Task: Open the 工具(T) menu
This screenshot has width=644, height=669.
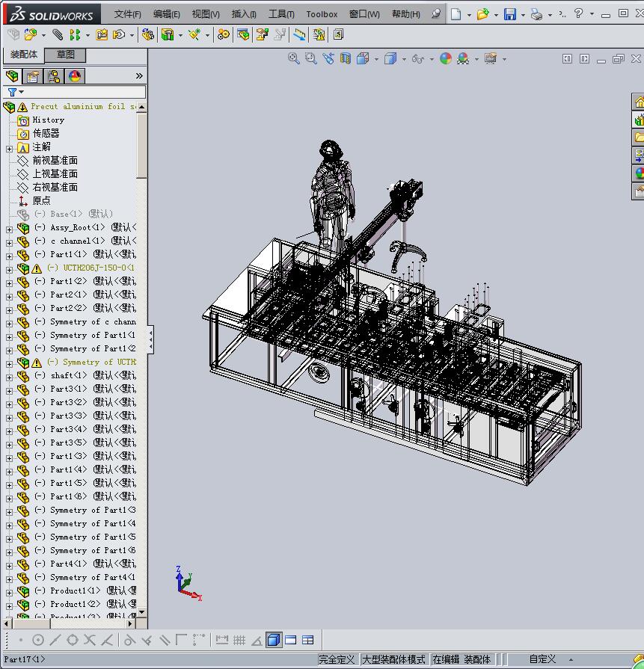Action: 281,14
